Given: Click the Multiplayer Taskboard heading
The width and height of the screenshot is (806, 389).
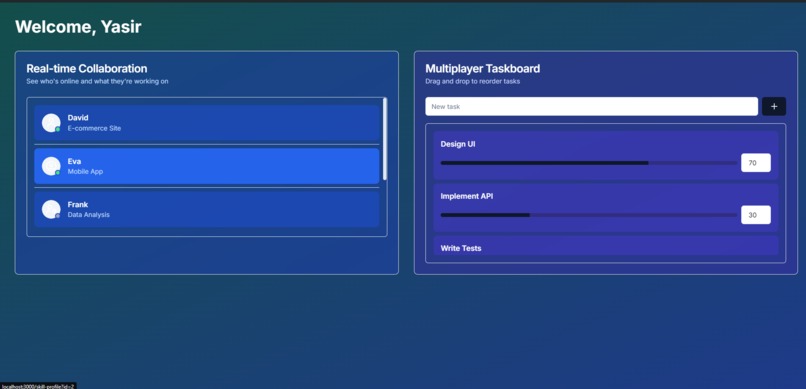Looking at the screenshot, I should tap(483, 68).
